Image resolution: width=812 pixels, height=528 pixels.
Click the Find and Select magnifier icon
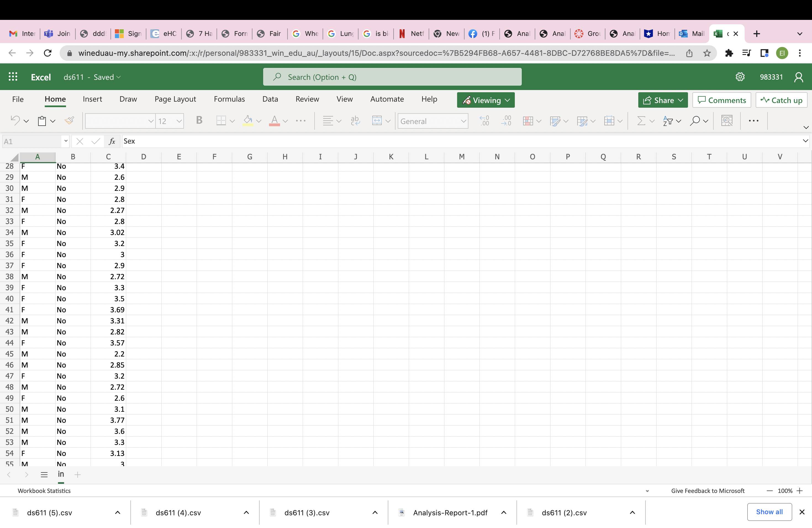tap(695, 121)
